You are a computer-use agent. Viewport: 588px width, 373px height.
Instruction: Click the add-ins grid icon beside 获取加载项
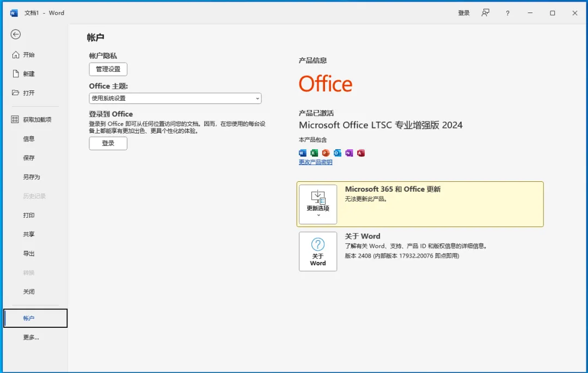pyautogui.click(x=15, y=120)
